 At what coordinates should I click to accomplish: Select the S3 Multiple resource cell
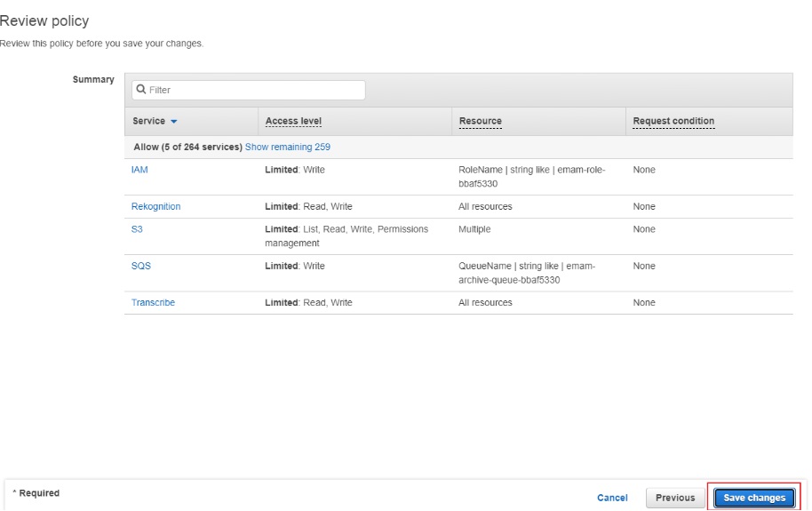(474, 229)
